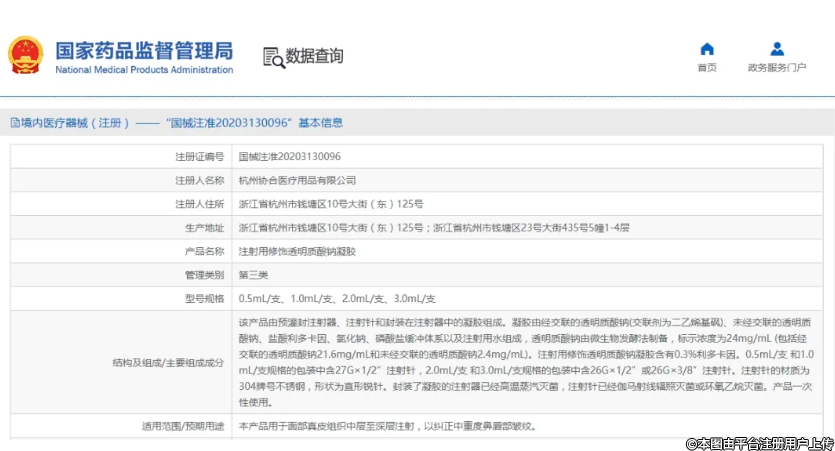Image resolution: width=835 pixels, height=451 pixels.
Task: Click the 生产地址 production address value
Action: (x=434, y=228)
